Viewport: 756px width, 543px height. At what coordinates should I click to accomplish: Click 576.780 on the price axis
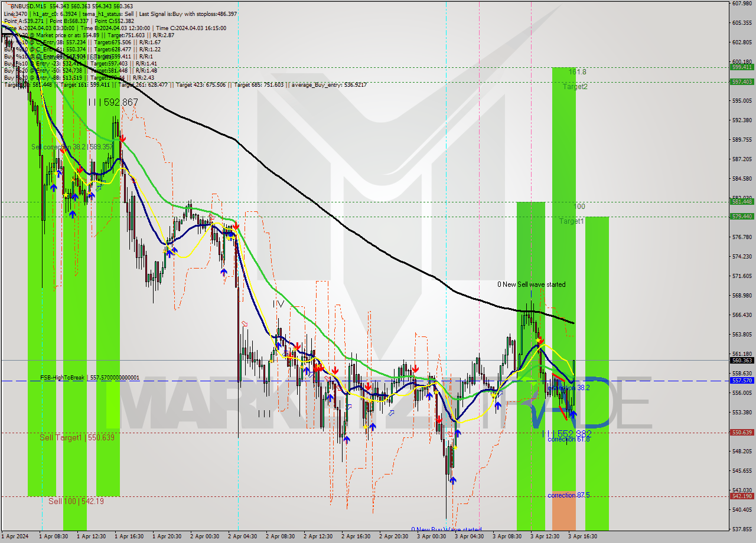click(742, 237)
